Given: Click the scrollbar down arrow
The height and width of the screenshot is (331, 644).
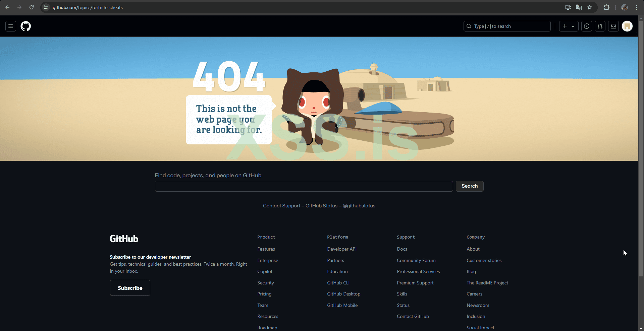Looking at the screenshot, I should point(641,328).
